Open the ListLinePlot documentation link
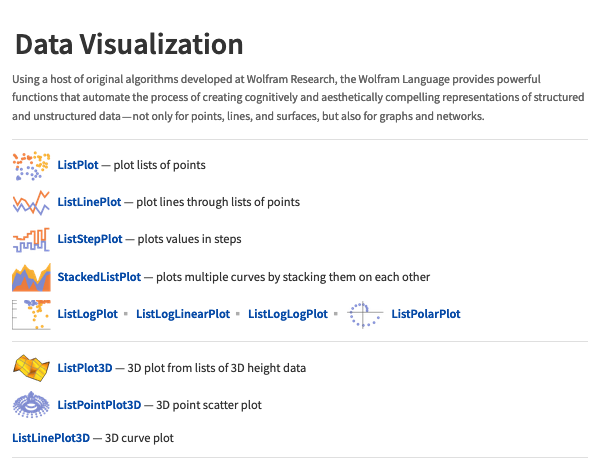The width and height of the screenshot is (600, 467). click(89, 202)
